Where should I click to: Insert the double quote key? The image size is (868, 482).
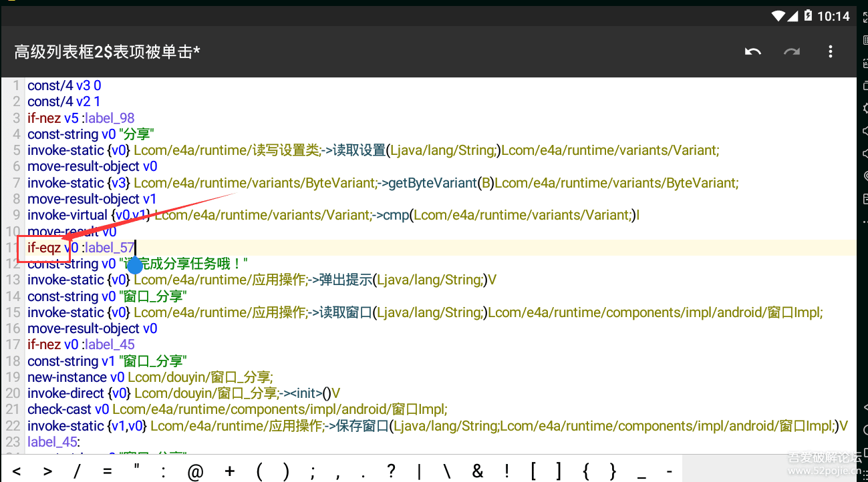(x=136, y=467)
